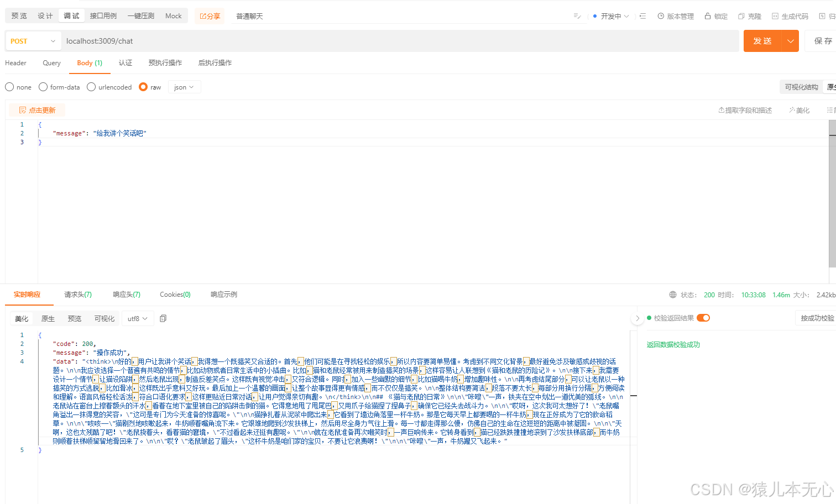This screenshot has height=504, width=836.
Task: Open 版本管理 version history
Action: 676,16
